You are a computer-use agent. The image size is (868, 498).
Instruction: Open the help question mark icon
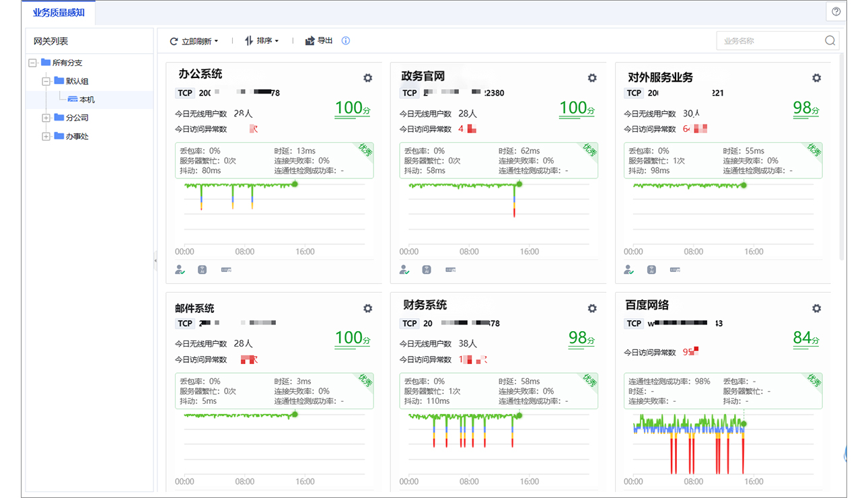point(836,11)
